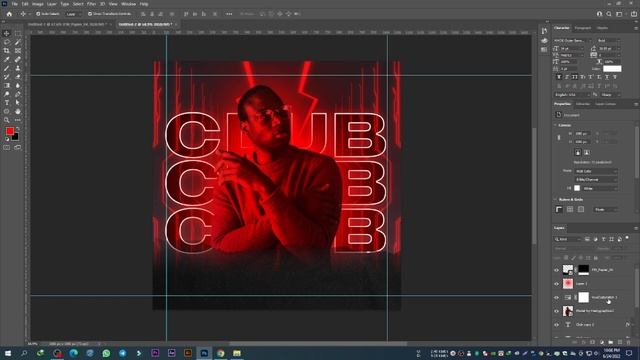This screenshot has width=640, height=360.
Task: Click the delete layer trash icon
Action: (629, 342)
